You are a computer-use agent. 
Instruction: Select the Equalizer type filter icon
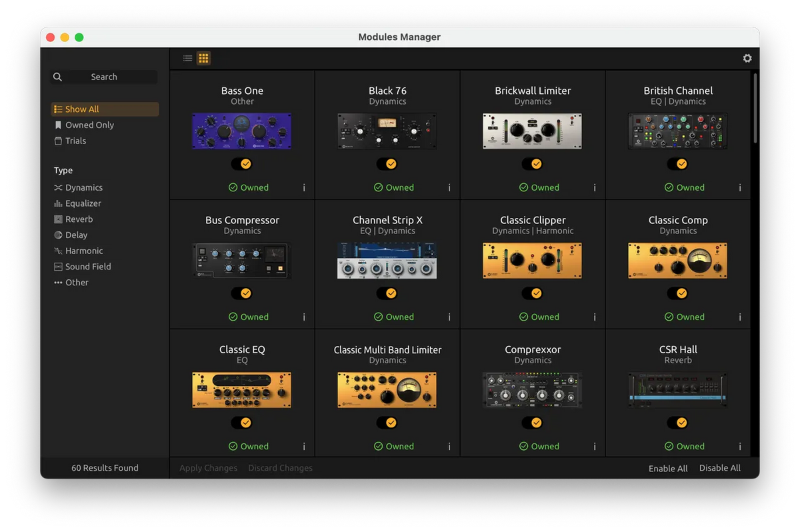(58, 203)
